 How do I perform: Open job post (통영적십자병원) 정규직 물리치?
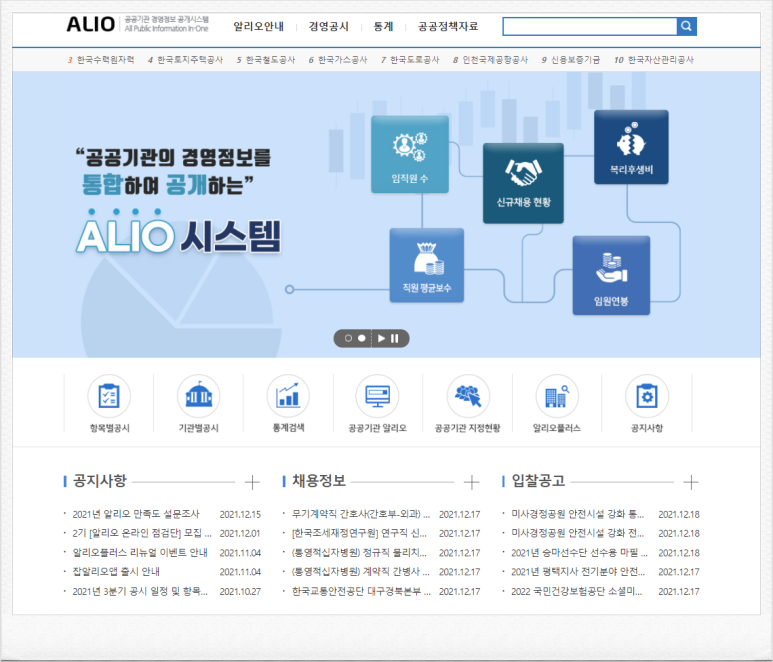coord(359,553)
